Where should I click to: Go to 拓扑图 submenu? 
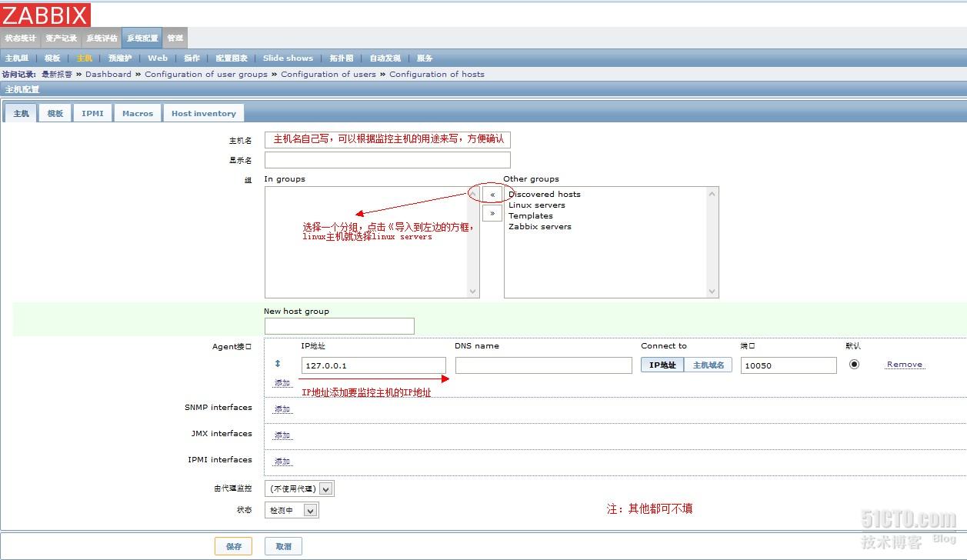tap(342, 58)
